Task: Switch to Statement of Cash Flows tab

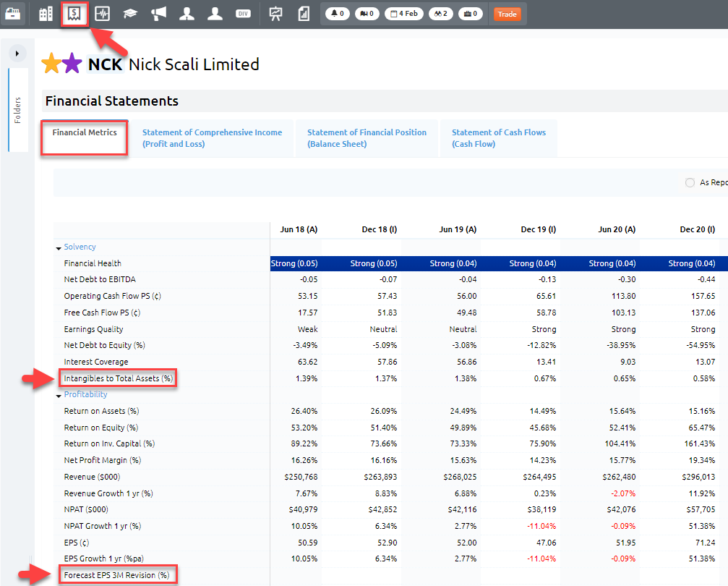Action: pos(499,138)
